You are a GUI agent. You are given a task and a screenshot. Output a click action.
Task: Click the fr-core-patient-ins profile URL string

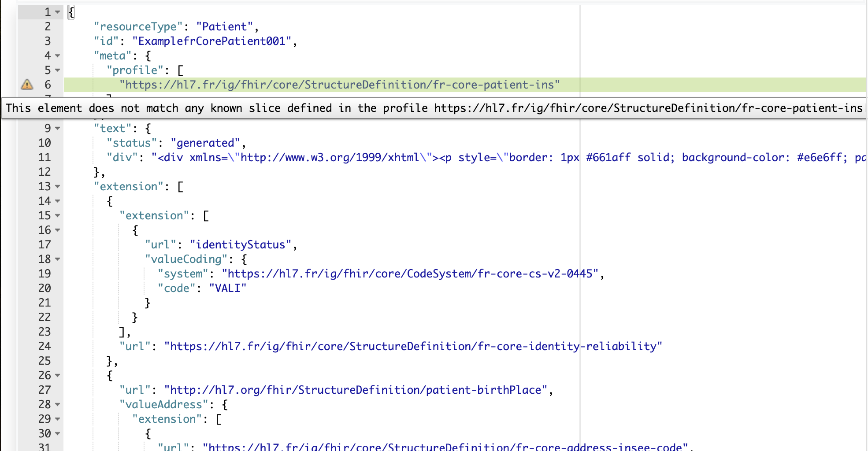tap(339, 85)
